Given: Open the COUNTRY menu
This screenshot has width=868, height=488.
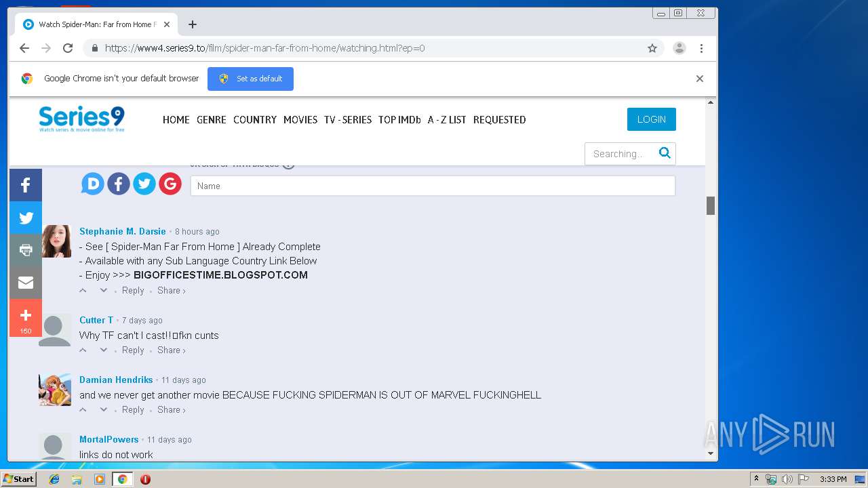Looking at the screenshot, I should click(255, 119).
